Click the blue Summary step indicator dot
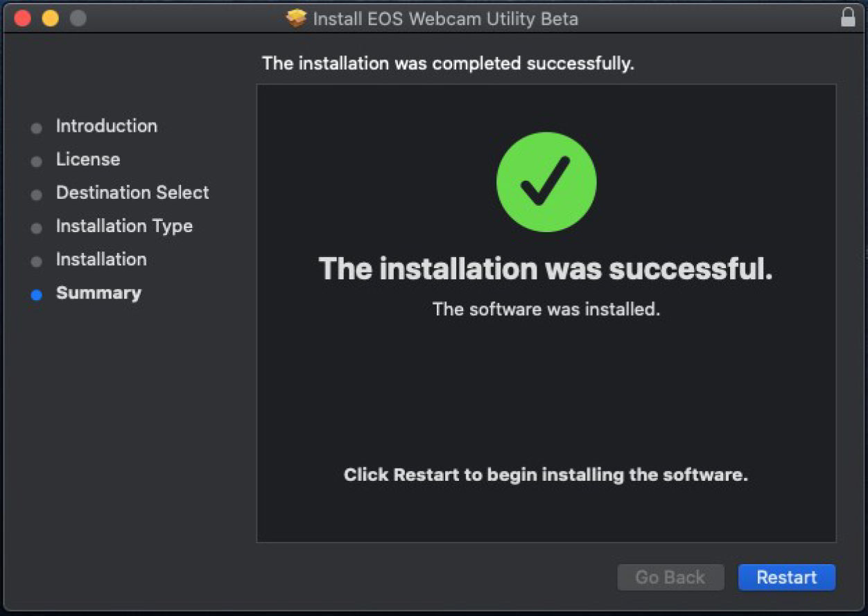Screen dimensions: 868x616 [x=35, y=294]
